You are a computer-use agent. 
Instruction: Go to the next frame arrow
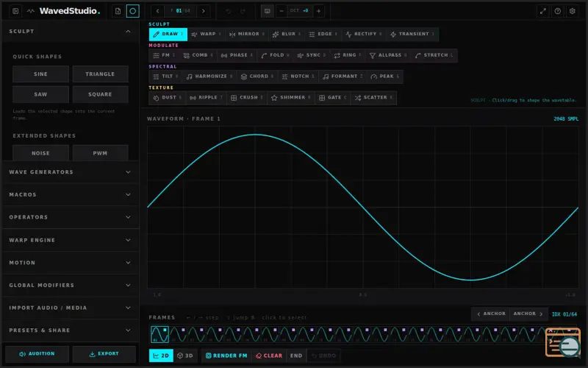pos(204,11)
